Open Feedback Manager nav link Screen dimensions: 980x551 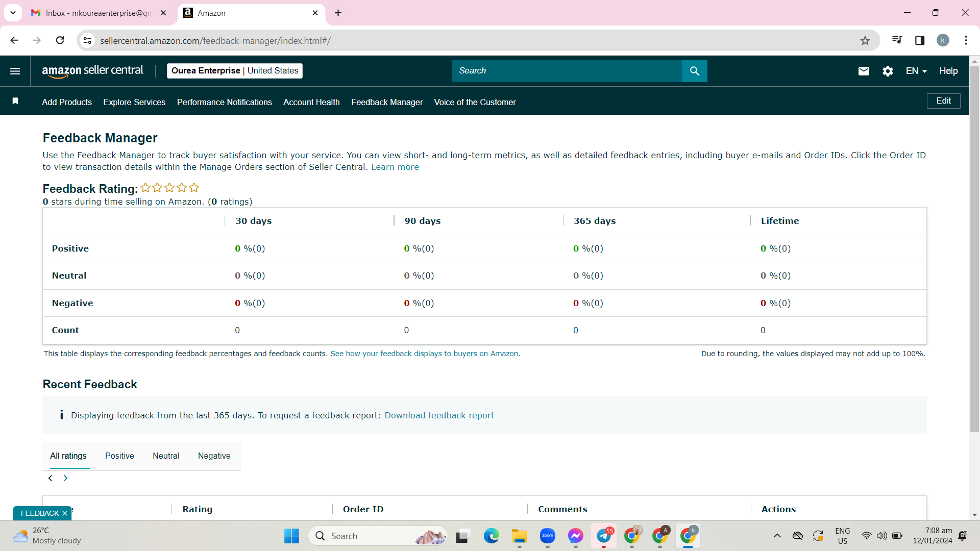(387, 102)
